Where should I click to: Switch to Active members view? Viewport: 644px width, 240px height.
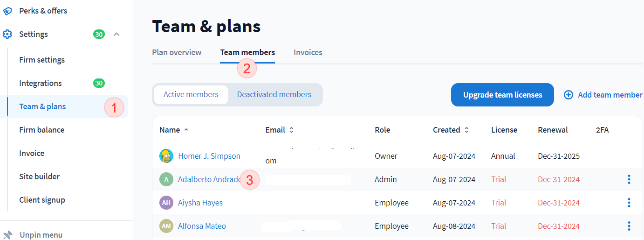[x=191, y=95]
